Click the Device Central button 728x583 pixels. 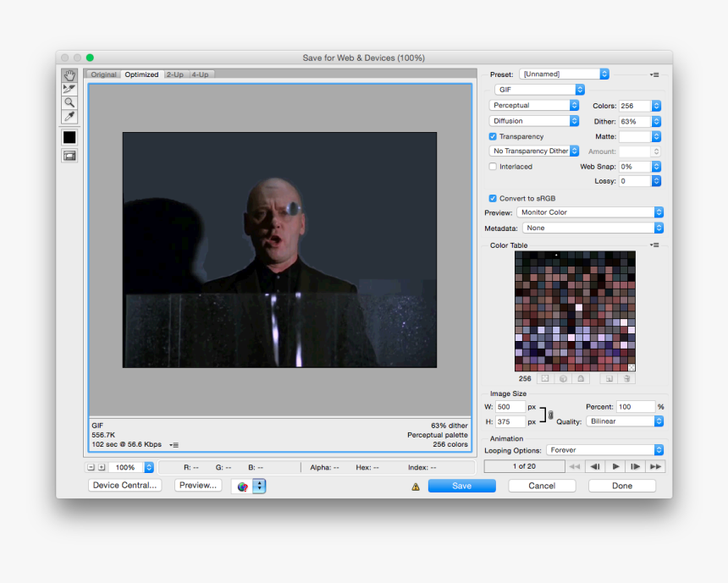[x=125, y=486]
